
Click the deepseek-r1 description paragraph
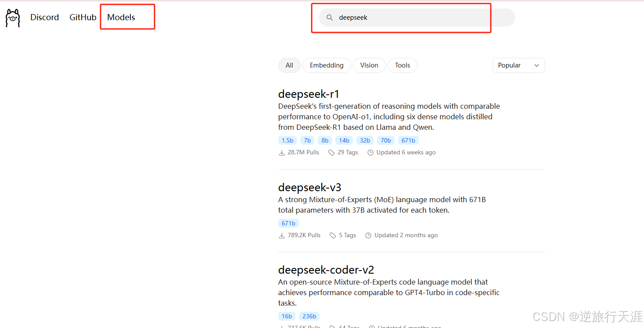[389, 117]
